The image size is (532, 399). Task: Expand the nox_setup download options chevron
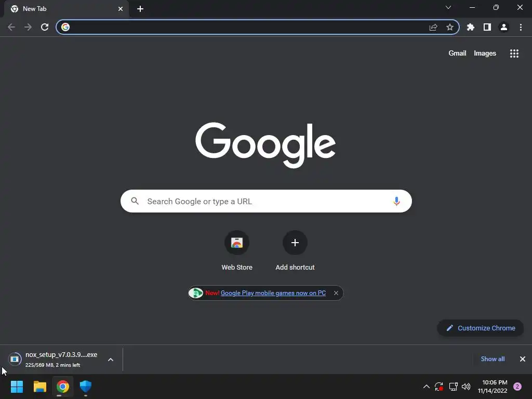[111, 360]
